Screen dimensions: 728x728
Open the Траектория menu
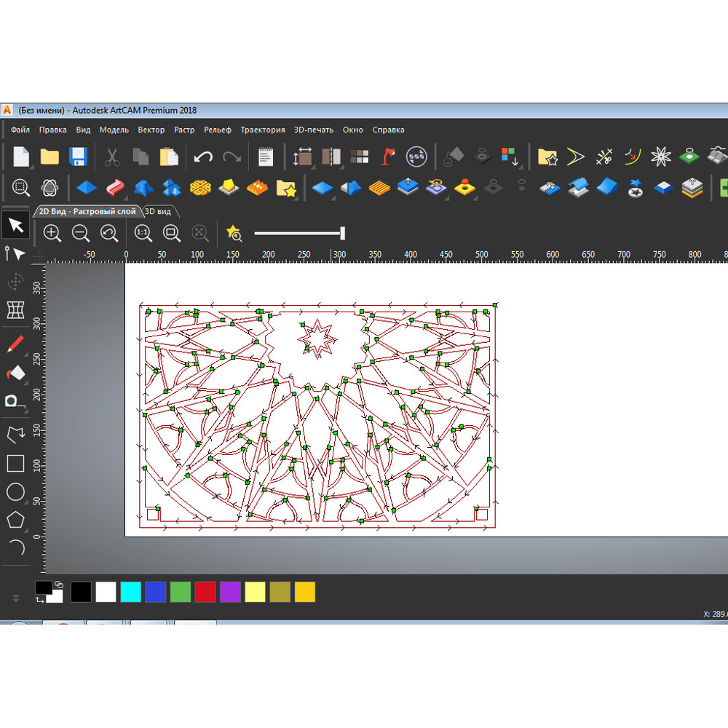coord(263,130)
